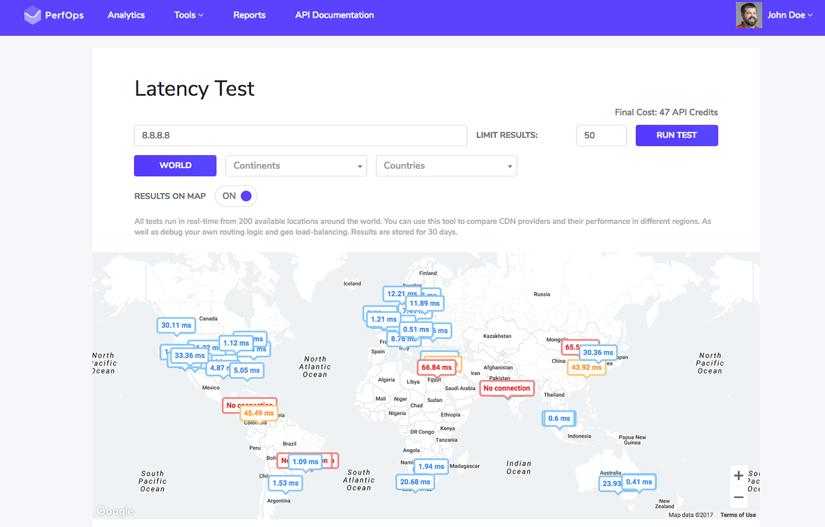Click the PerfOps logo icon
Viewport: 825px width, 527px height.
pyautogui.click(x=32, y=15)
